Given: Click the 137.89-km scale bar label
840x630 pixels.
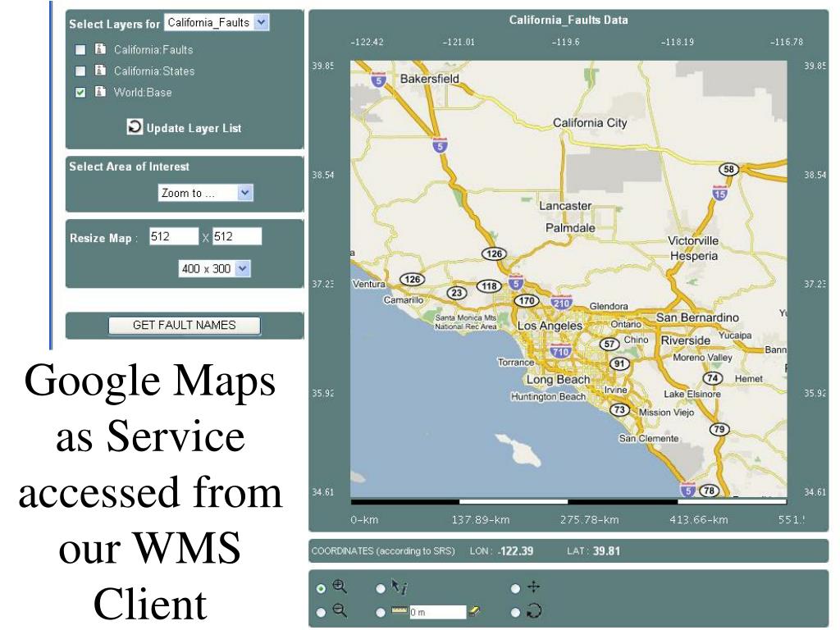Looking at the screenshot, I should tap(481, 519).
